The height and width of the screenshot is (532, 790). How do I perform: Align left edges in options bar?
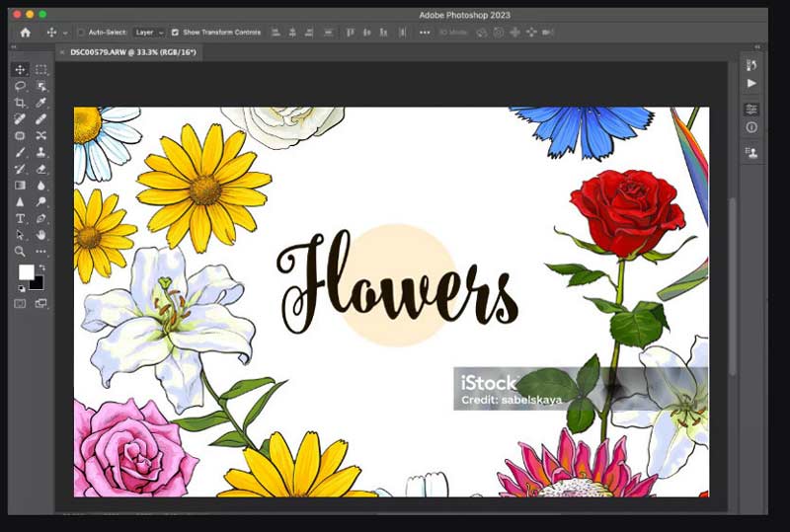[276, 33]
